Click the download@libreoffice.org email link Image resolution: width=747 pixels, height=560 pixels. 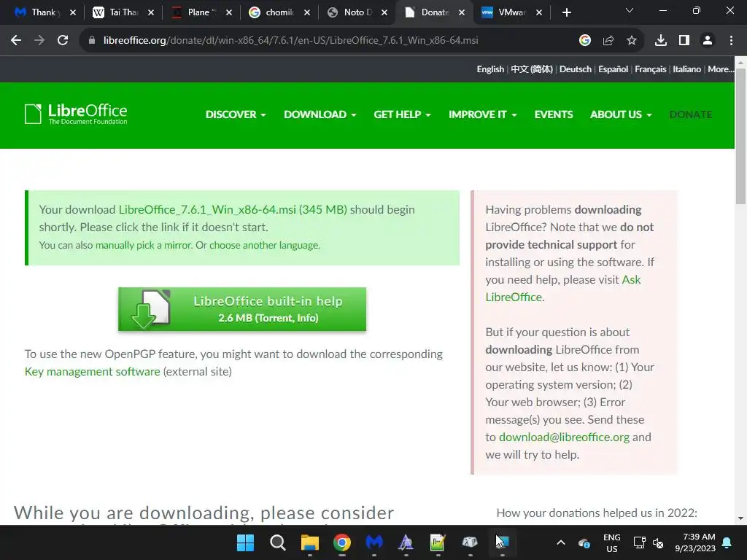coord(564,437)
